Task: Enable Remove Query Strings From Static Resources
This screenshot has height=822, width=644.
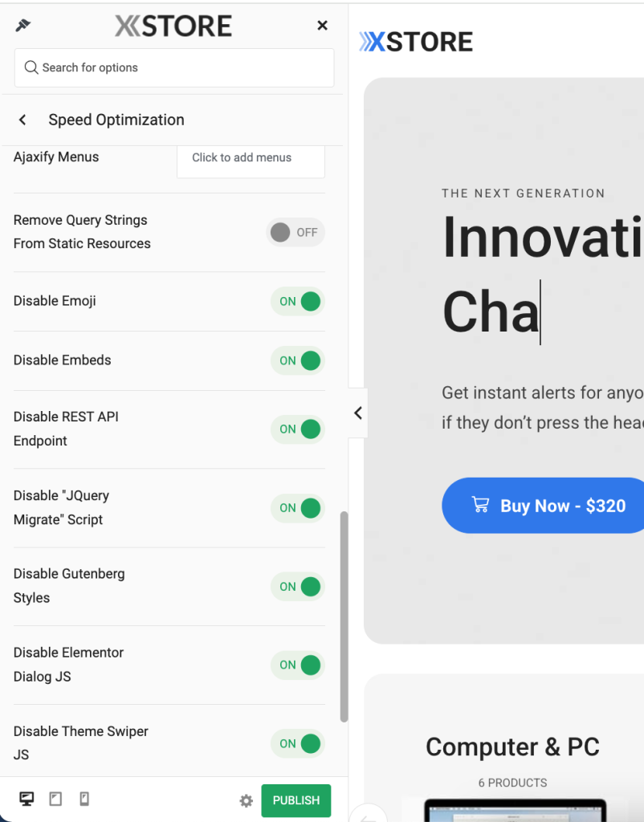Action: point(296,232)
